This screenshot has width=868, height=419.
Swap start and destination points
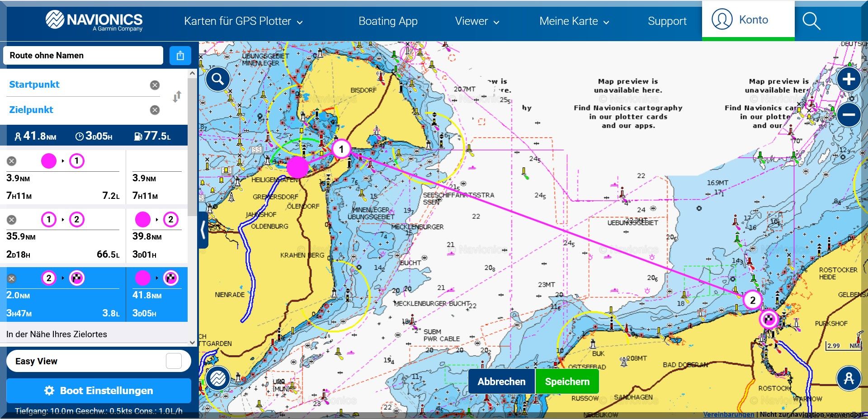pos(177,97)
